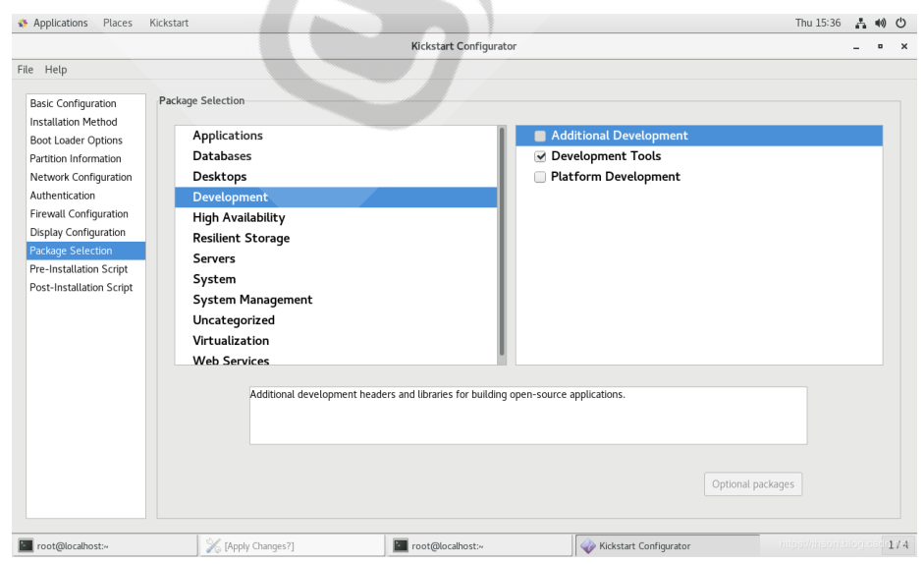The width and height of the screenshot is (924, 564).
Task: Select the Development package category
Action: [x=336, y=197]
